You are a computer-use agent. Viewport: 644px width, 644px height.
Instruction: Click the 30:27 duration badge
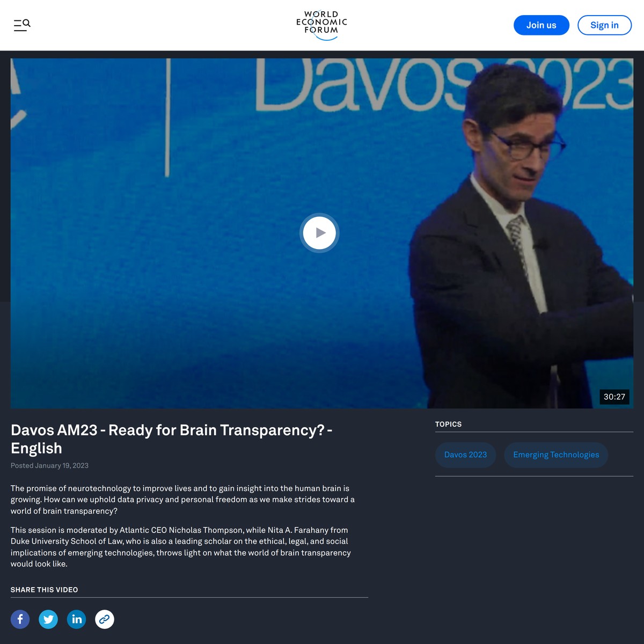coord(614,397)
